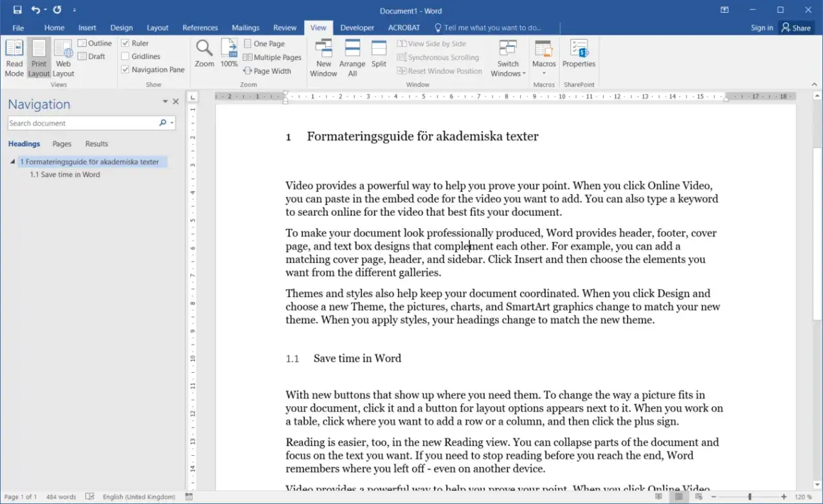Open search options dropdown in Navigation
Viewport: 823px width, 504px height.
coord(172,123)
